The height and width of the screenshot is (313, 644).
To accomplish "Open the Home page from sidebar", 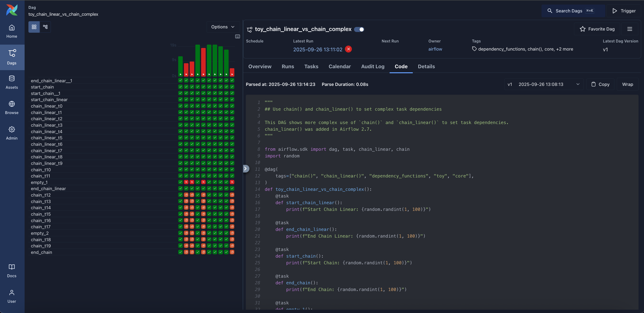I will (x=12, y=31).
